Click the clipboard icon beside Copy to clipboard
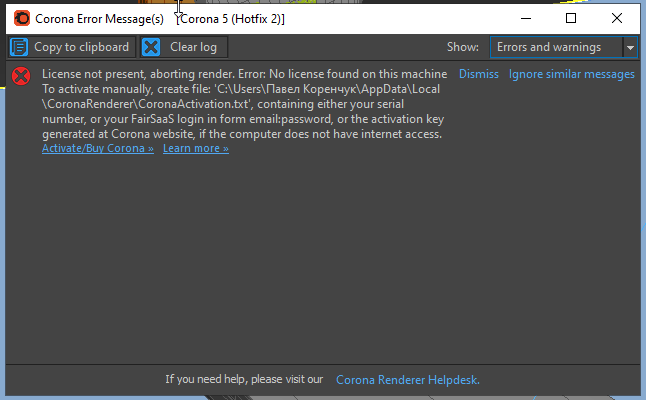Screen dimensions: 646x400 (x=19, y=47)
